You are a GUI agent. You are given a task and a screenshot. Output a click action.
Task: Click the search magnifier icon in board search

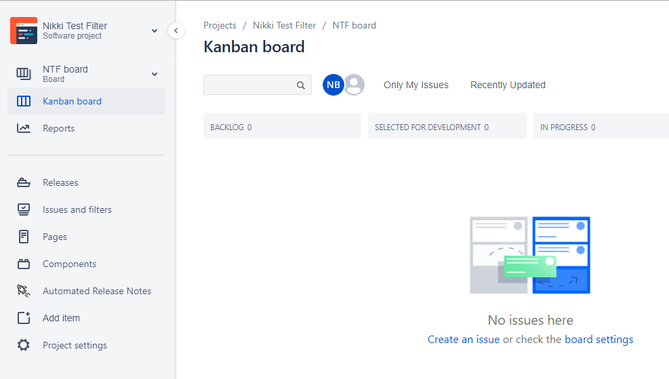[x=301, y=85]
